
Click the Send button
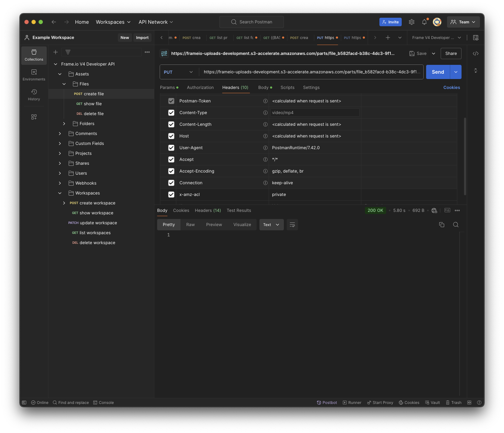[x=438, y=72]
